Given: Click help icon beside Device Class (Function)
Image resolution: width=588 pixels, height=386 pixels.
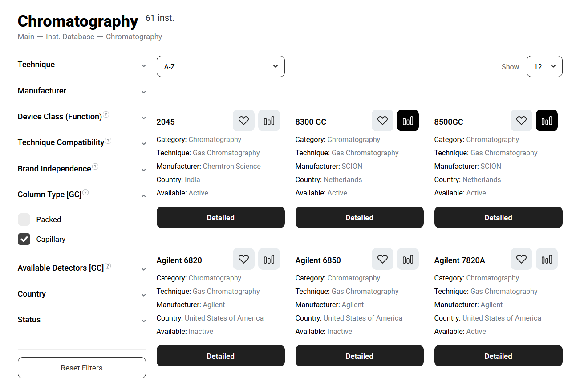Looking at the screenshot, I should [106, 115].
